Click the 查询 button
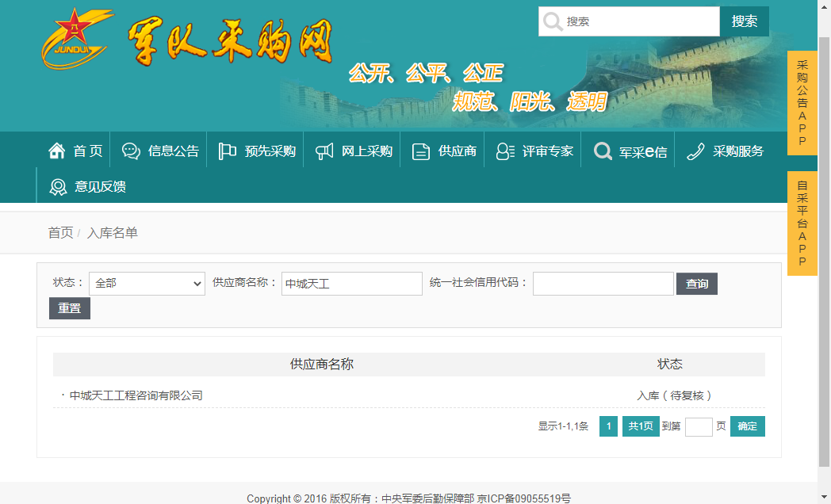The image size is (831, 504). point(696,284)
